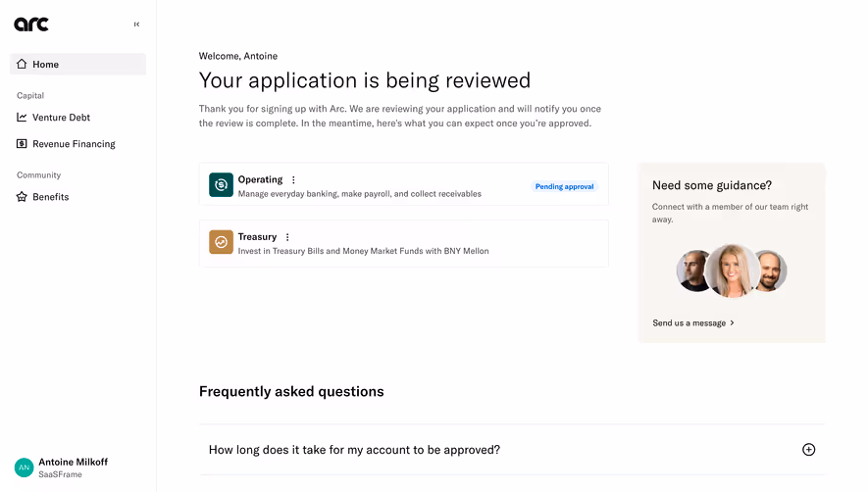Open the Treasury account card title
Viewport: 868px width, 492px height.
(257, 237)
